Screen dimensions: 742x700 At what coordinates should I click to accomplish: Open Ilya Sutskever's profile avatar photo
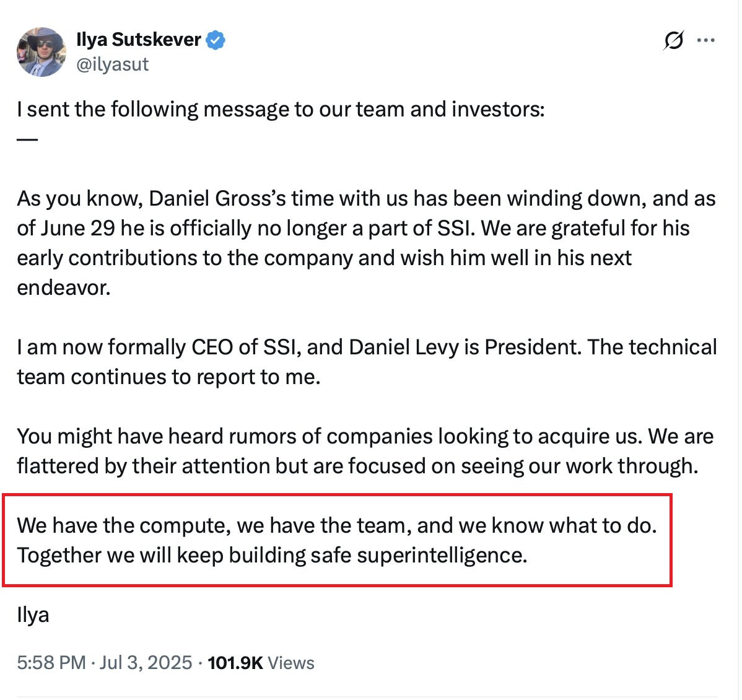point(42,52)
